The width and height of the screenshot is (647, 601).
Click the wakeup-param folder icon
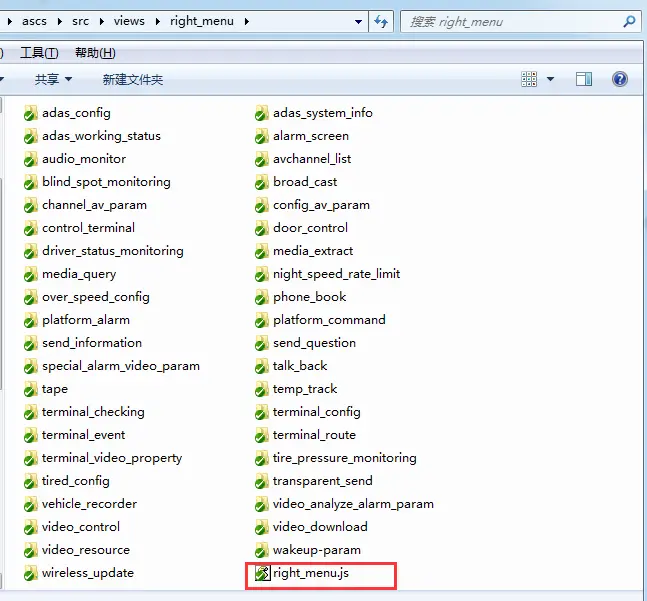(262, 550)
